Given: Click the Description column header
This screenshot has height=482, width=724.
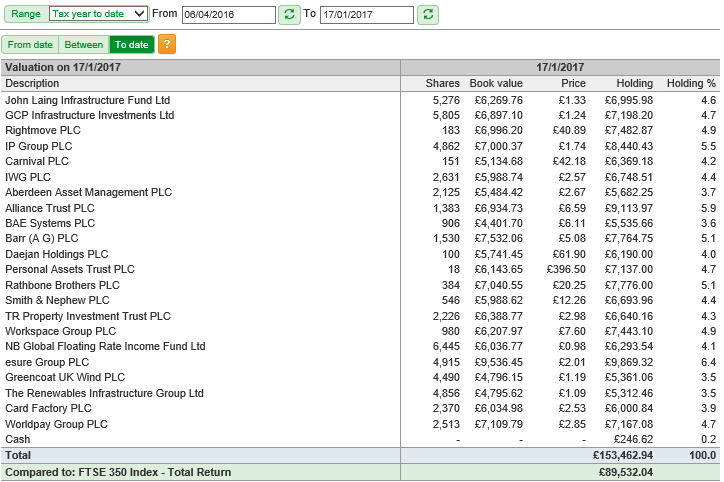Looking at the screenshot, I should point(32,84).
